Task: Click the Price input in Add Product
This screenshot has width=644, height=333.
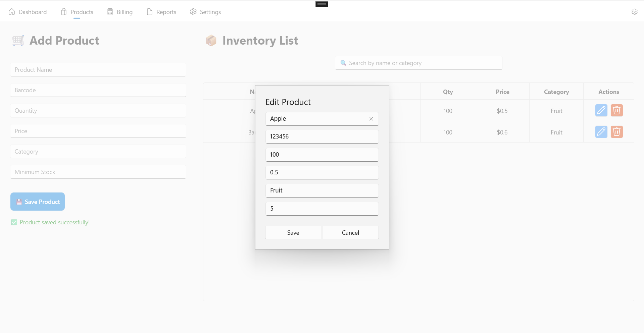Action: click(x=98, y=131)
